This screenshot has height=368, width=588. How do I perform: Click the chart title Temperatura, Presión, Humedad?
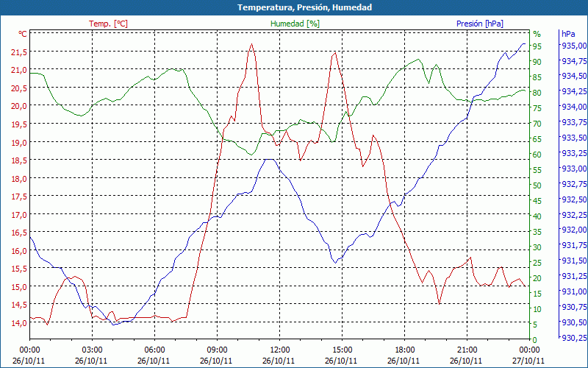(304, 7)
